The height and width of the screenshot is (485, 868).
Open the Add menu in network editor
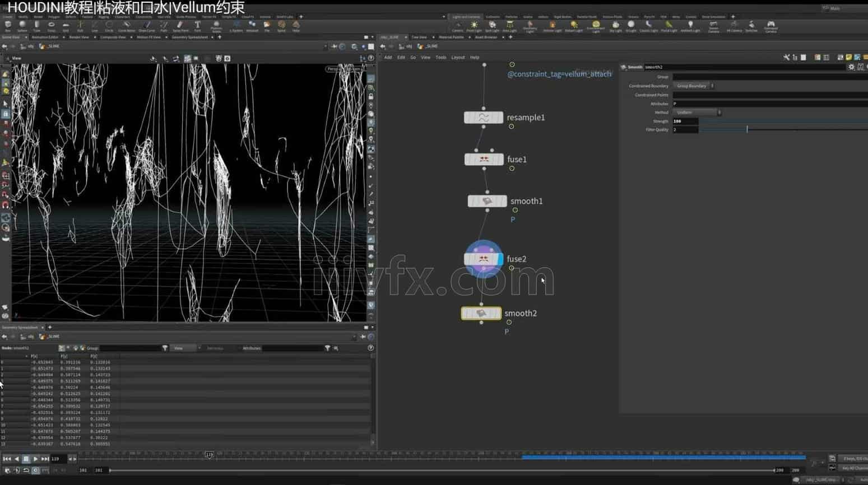[388, 58]
